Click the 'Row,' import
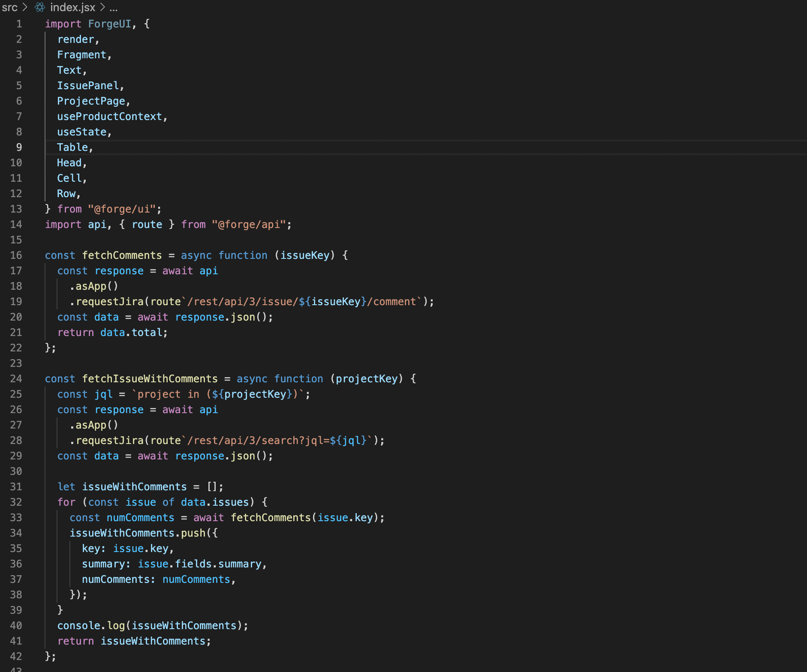 coord(69,194)
